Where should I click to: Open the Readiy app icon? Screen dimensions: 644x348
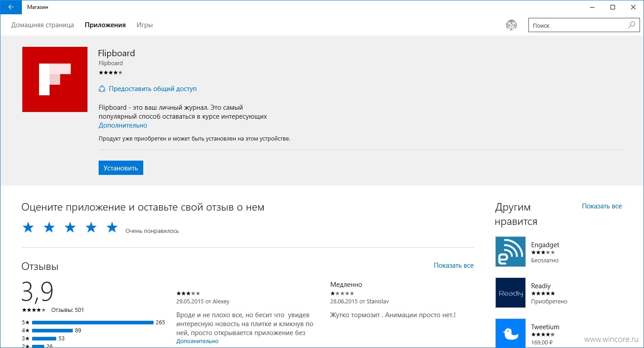(511, 293)
